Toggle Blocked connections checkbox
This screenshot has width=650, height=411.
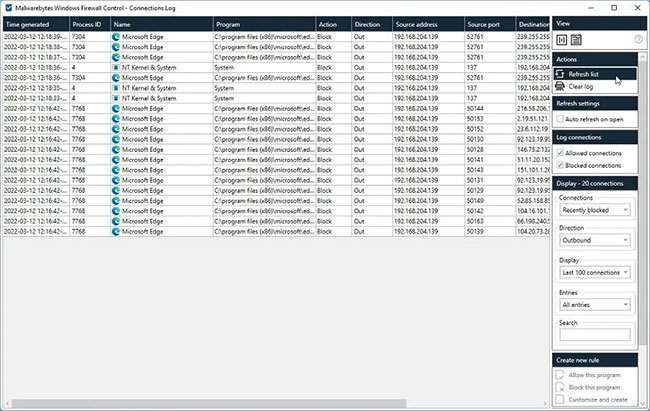[x=560, y=165]
